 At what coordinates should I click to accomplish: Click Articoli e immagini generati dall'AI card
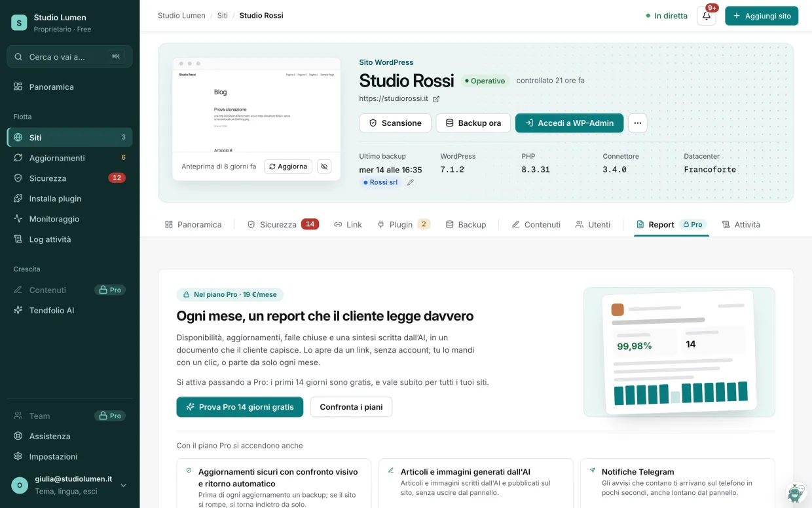click(476, 484)
